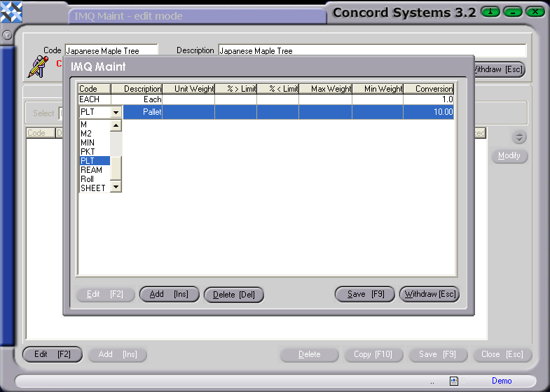The width and height of the screenshot is (550, 392).
Task: Click the Demo label in status bar
Action: [x=502, y=381]
